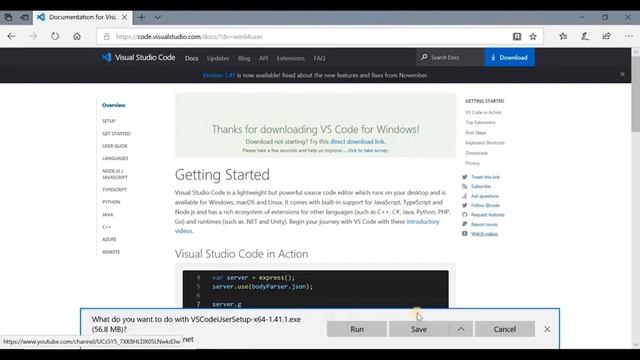Screen dimensions: 640x360
Task: Expand USER GUIDE section in sidebar
Action: click(x=115, y=146)
